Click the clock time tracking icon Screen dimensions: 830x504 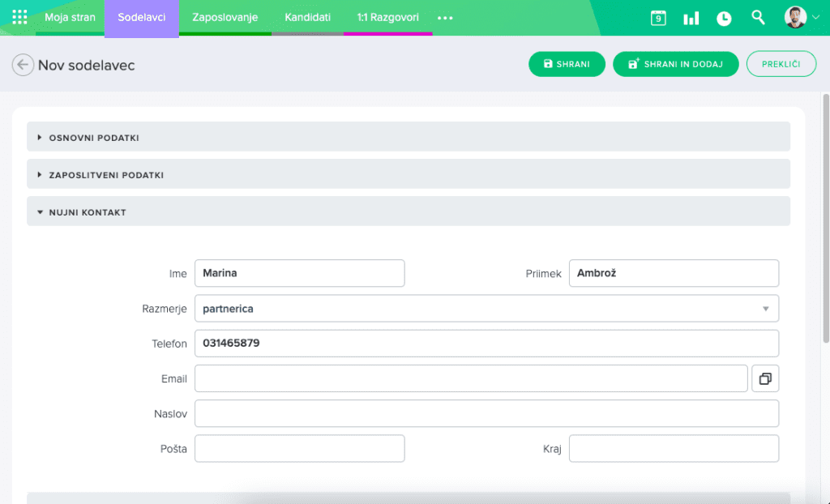[724, 18]
